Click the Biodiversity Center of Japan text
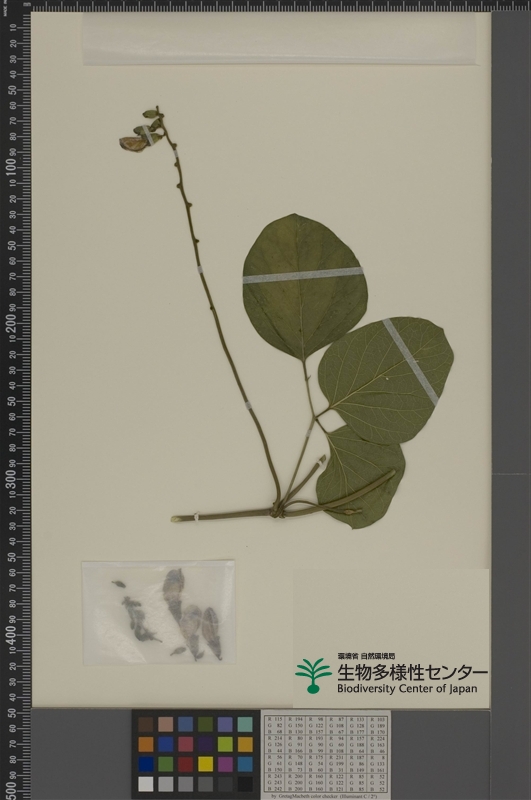 click(407, 688)
